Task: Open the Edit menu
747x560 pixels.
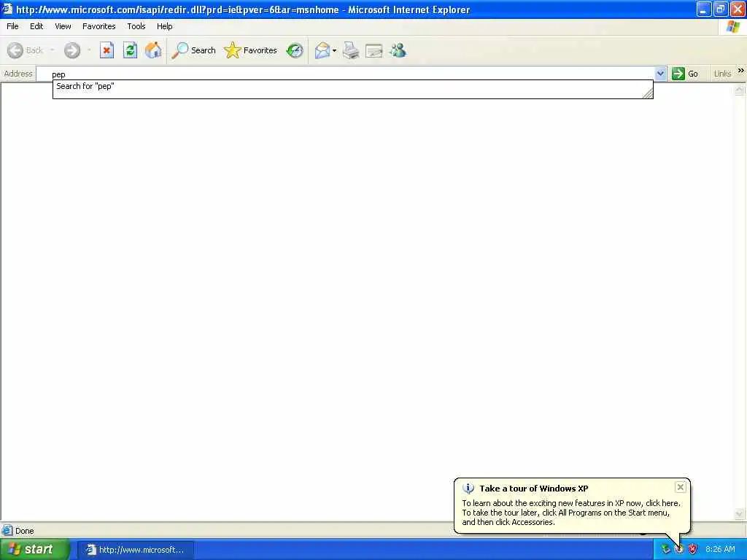Action: [36, 26]
